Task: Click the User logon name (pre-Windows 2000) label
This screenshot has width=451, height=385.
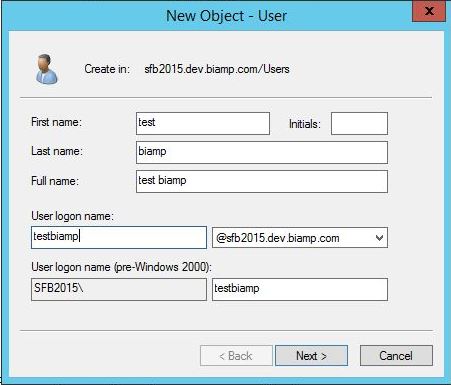Action: (x=121, y=267)
